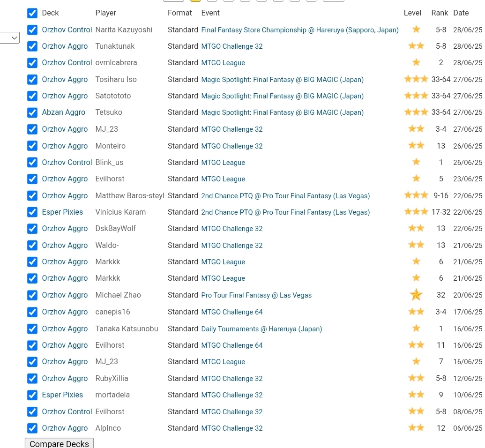
Task: Click the two-star level icon for Tunaktunak
Action: (x=416, y=46)
